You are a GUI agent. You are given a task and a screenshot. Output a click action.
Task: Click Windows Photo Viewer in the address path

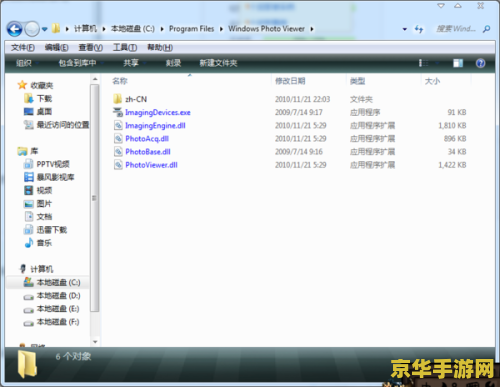[266, 29]
